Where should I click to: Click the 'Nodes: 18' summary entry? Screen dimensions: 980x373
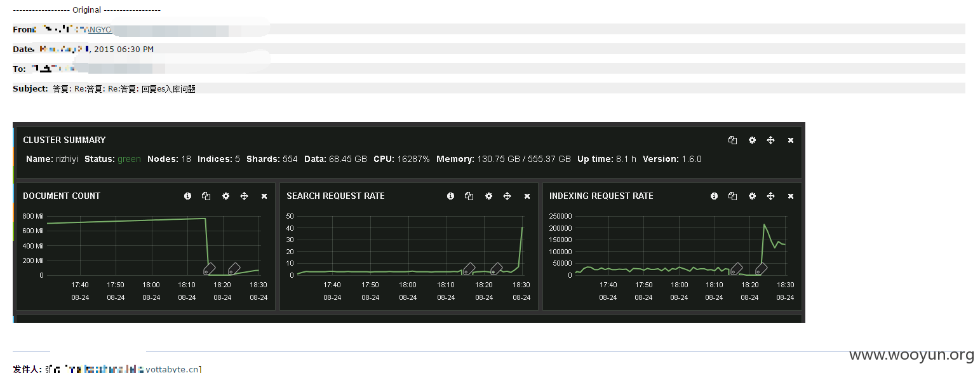(169, 159)
